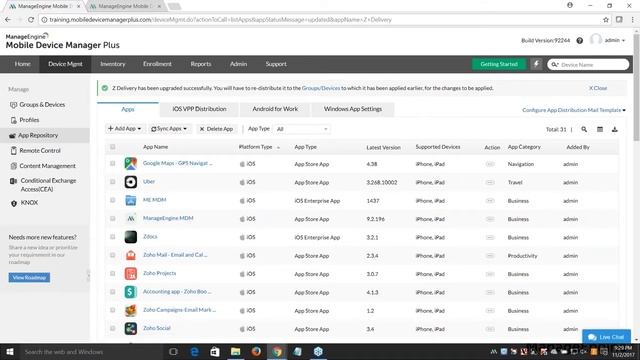Follow the Groups/Devices link in notification

coord(320,88)
